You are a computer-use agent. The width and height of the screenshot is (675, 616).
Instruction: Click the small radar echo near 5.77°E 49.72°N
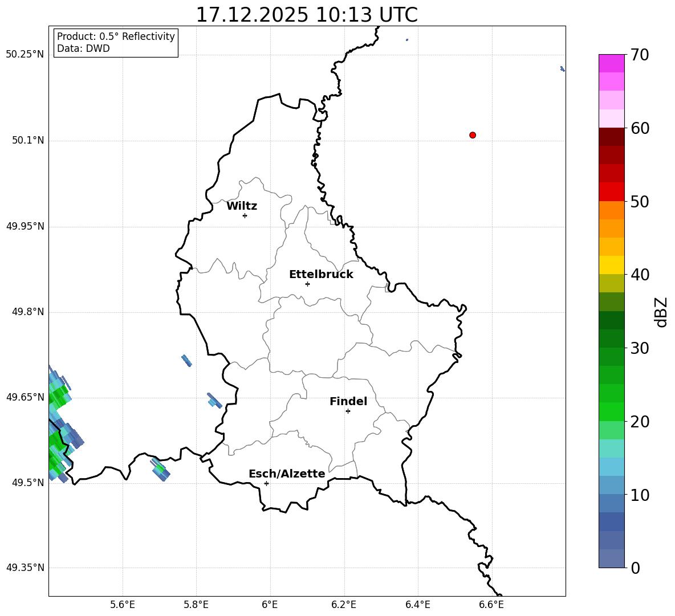[x=187, y=361]
